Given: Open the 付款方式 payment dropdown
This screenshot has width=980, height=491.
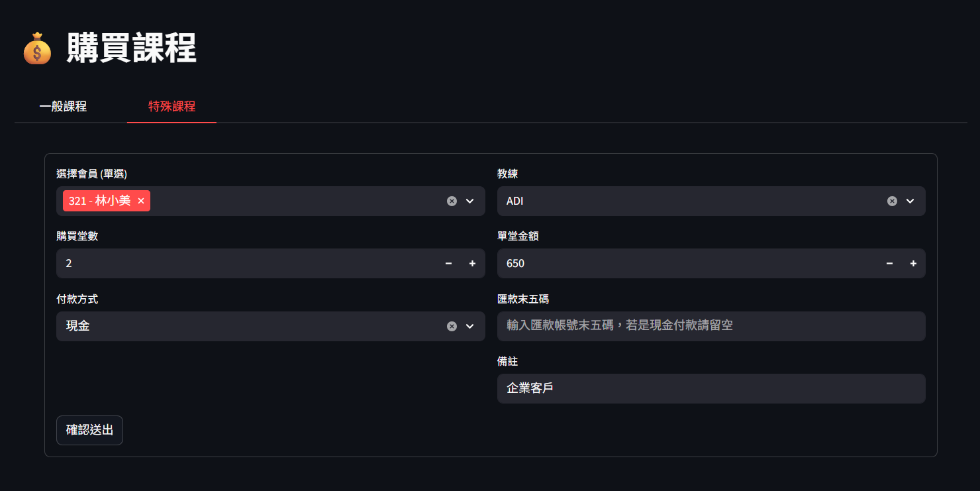Looking at the screenshot, I should click(x=469, y=326).
